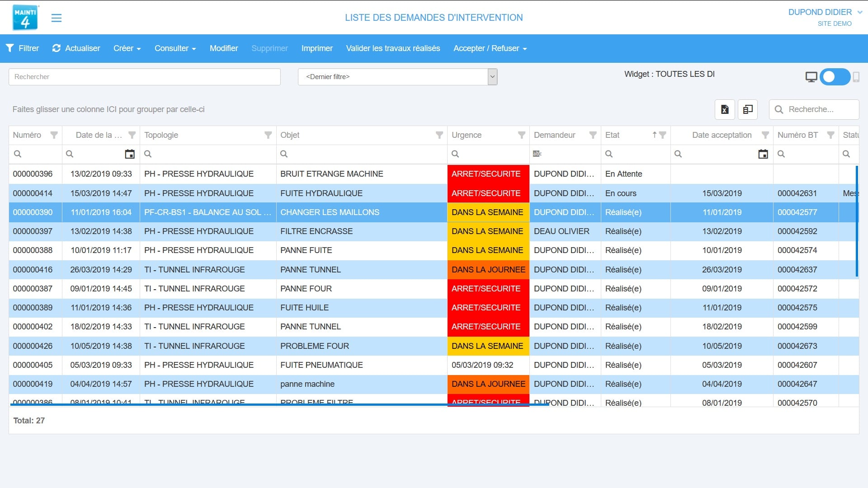Open the Numéro BT column filter
The image size is (868, 488).
point(830,135)
